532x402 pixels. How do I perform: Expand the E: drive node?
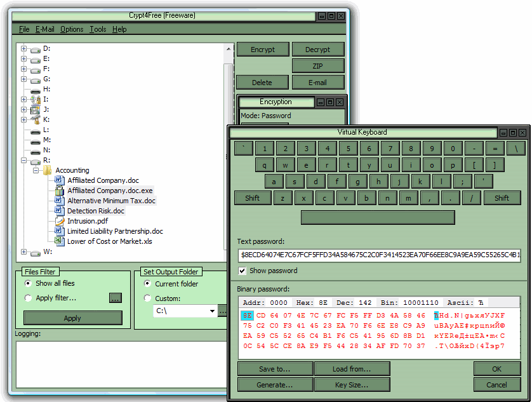(23, 58)
